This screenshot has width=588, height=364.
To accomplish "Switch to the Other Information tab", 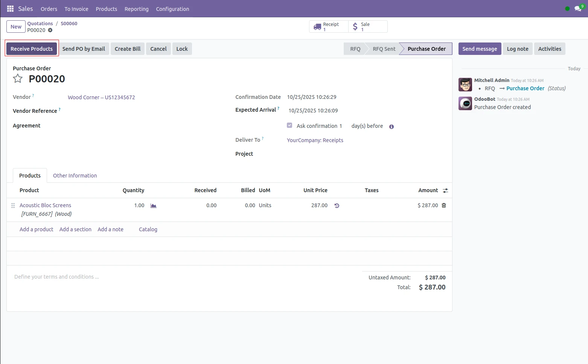I will pyautogui.click(x=75, y=175).
